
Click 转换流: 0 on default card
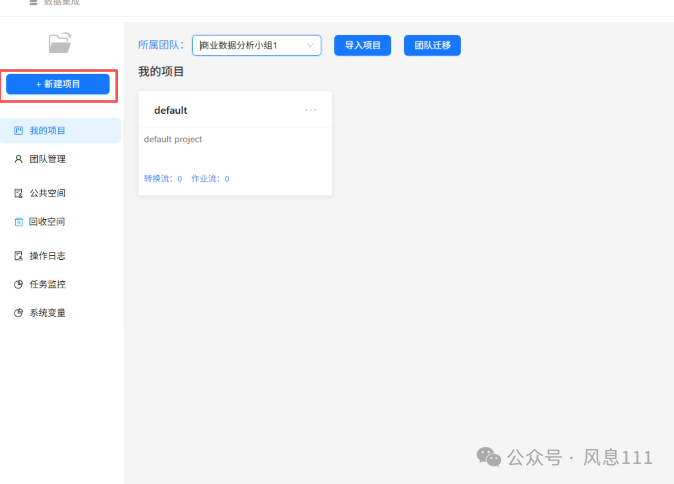(163, 179)
